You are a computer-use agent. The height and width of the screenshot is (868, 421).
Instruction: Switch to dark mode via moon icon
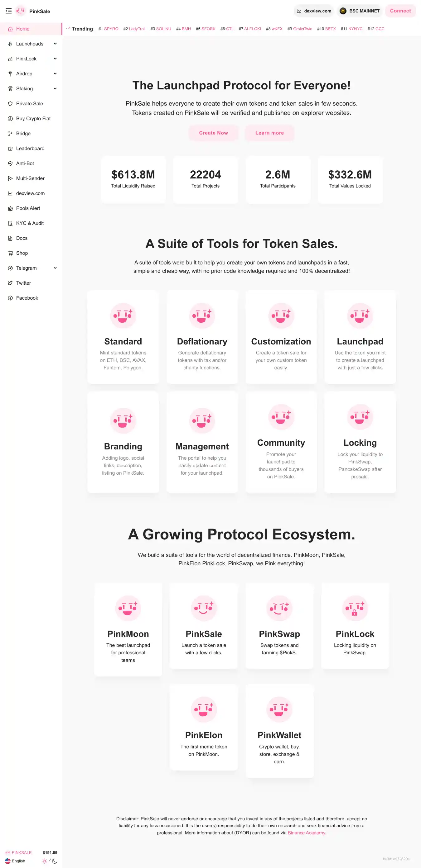click(x=55, y=861)
